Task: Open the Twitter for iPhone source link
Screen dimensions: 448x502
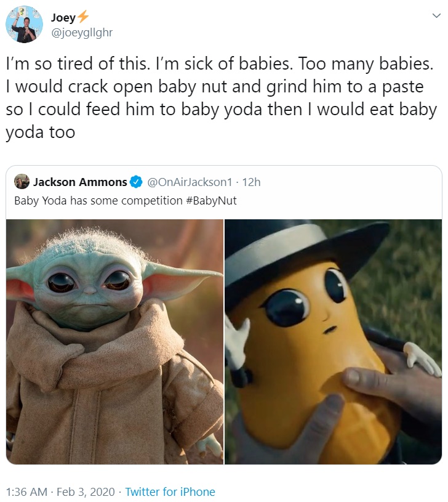Action: (x=170, y=492)
